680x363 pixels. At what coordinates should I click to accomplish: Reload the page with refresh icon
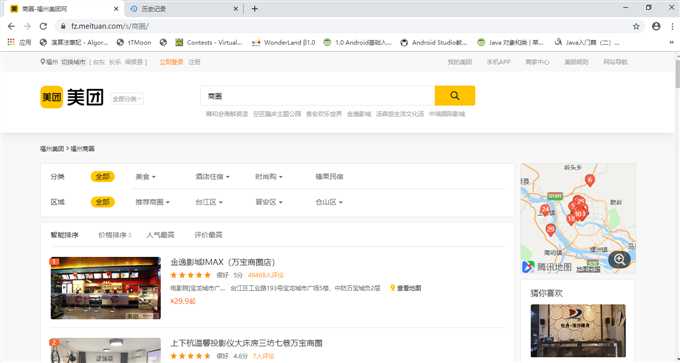tap(43, 26)
